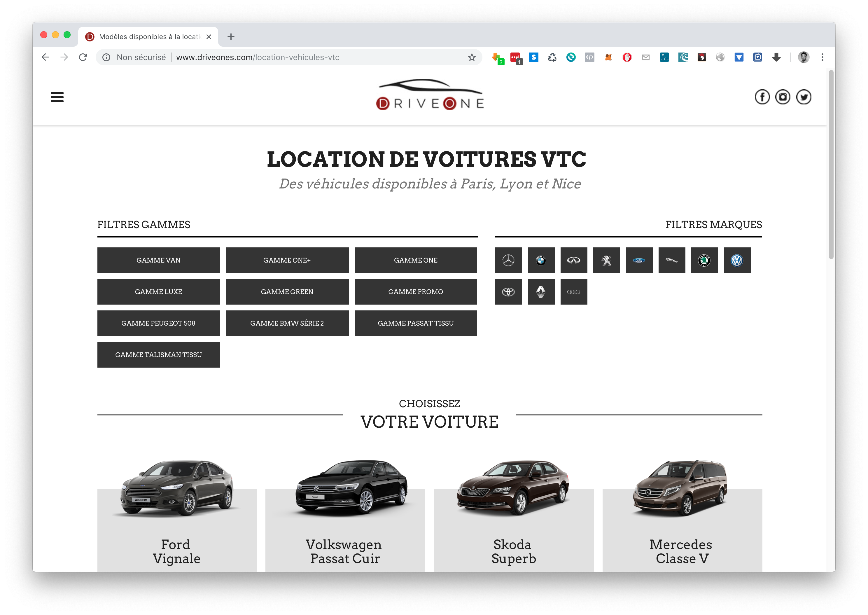This screenshot has height=615, width=868.
Task: Filter vehicles by Audi brand logo
Action: pos(573,291)
